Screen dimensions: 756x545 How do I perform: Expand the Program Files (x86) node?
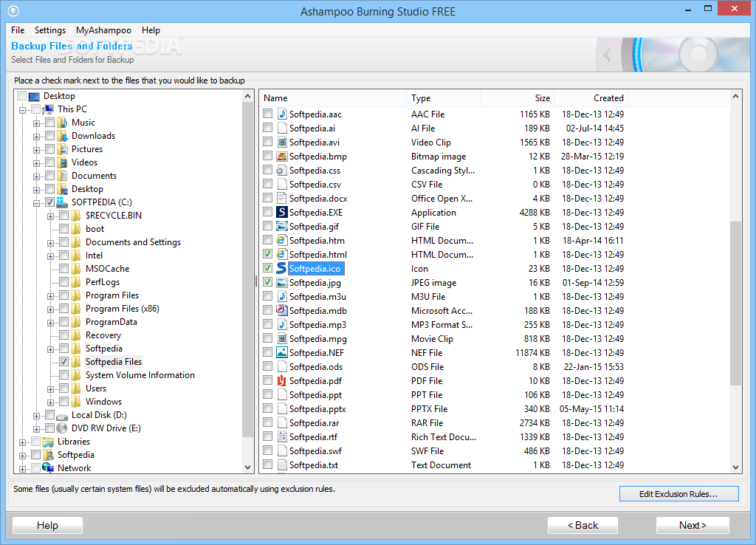click(51, 309)
